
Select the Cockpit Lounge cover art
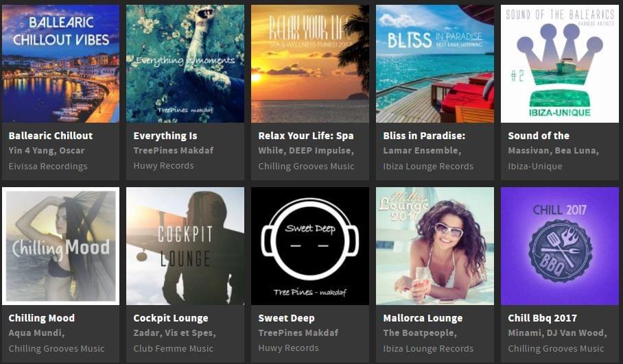tap(185, 246)
